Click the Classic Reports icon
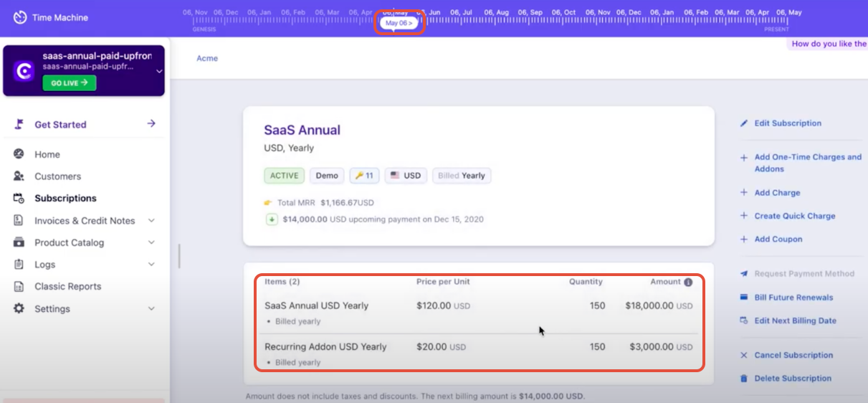868x403 pixels. click(x=19, y=286)
